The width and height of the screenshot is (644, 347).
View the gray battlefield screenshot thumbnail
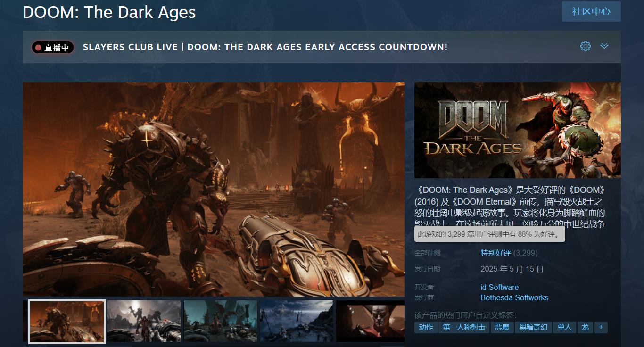(x=144, y=321)
